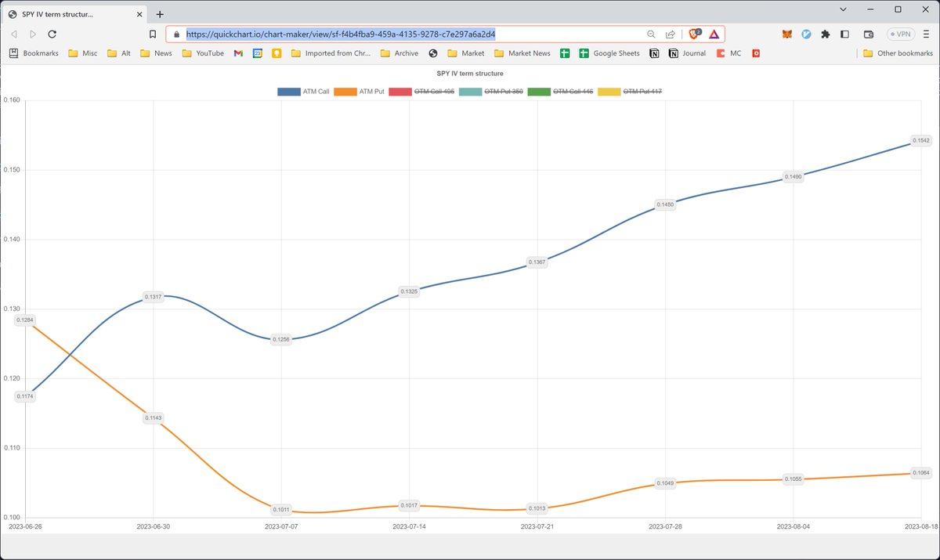Click the ATM Put data point 0.1064
The image size is (940, 560).
pos(922,473)
